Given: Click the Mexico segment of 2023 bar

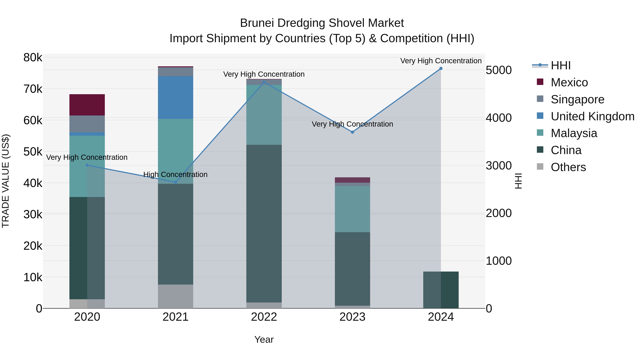Looking at the screenshot, I should coord(352,180).
